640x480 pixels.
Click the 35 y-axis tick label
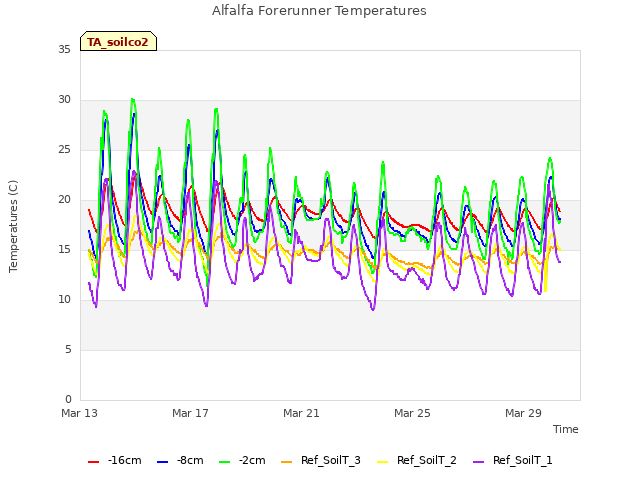tap(64, 49)
